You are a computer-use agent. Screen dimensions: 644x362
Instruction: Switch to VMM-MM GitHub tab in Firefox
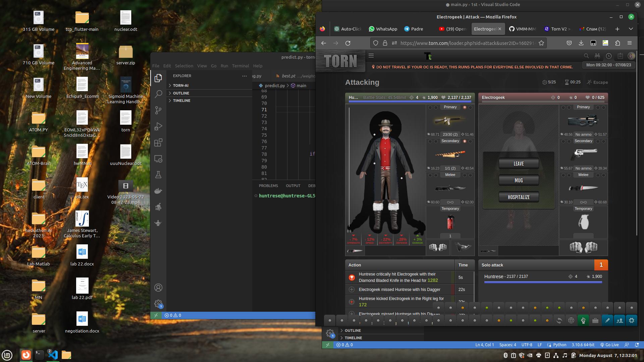coord(523,29)
